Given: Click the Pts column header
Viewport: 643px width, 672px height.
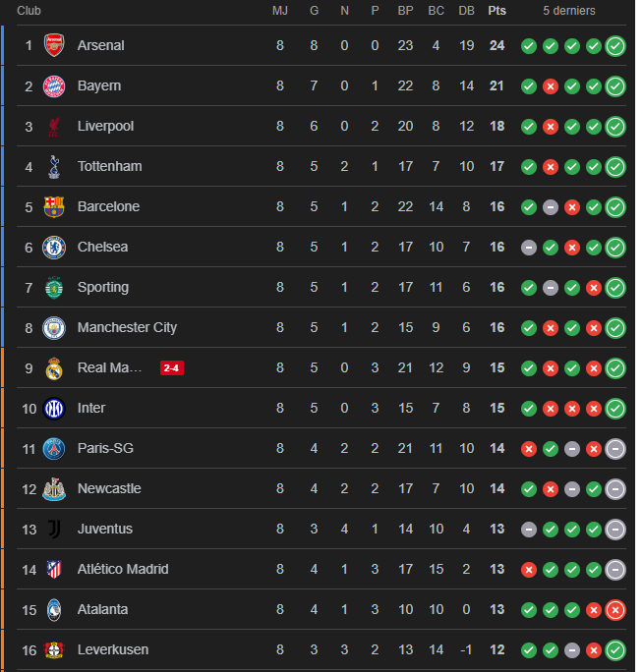Looking at the screenshot, I should pos(497,11).
